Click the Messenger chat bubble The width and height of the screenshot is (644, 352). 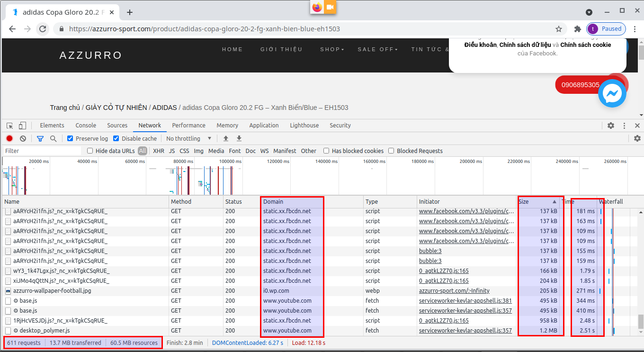tap(612, 93)
